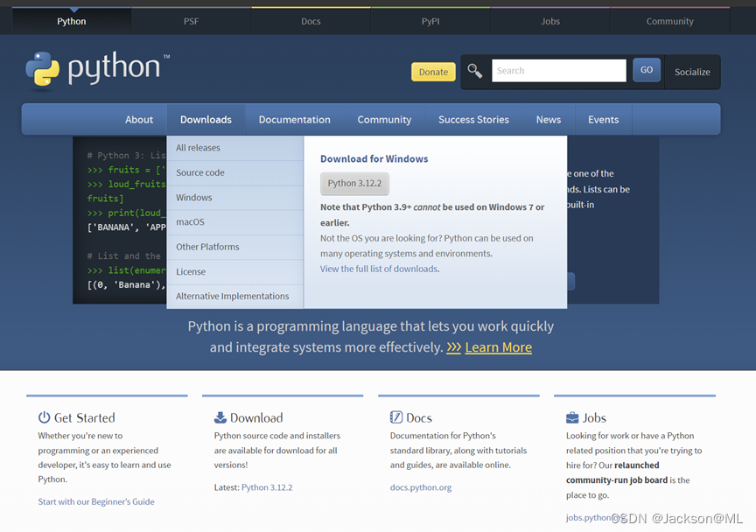Follow the Learn More link
Screen dimensions: 756x532
coord(499,347)
